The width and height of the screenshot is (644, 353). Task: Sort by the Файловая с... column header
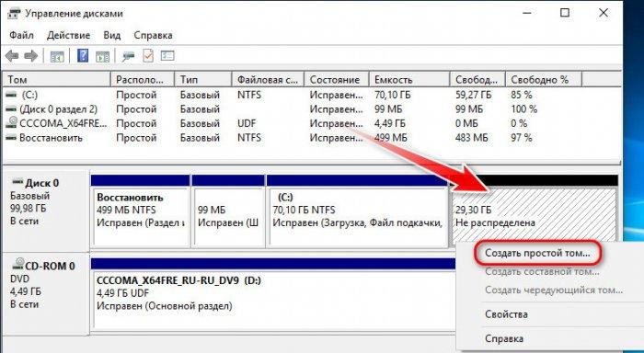pos(269,79)
